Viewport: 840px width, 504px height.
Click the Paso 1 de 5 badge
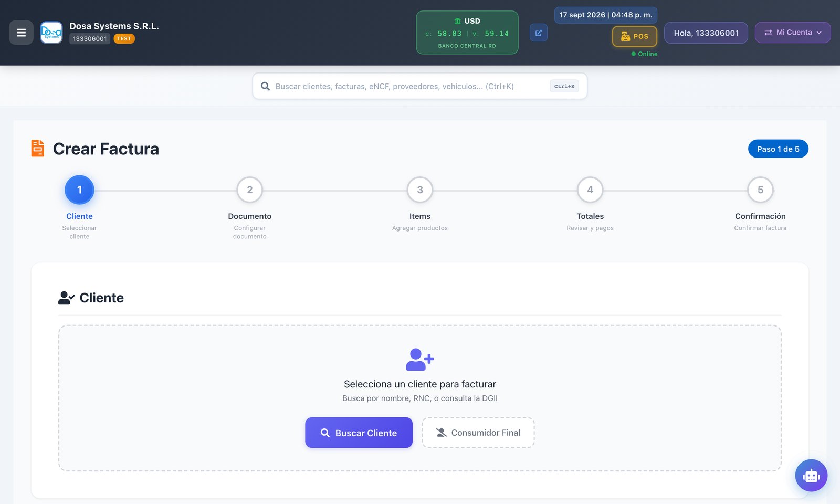click(778, 149)
